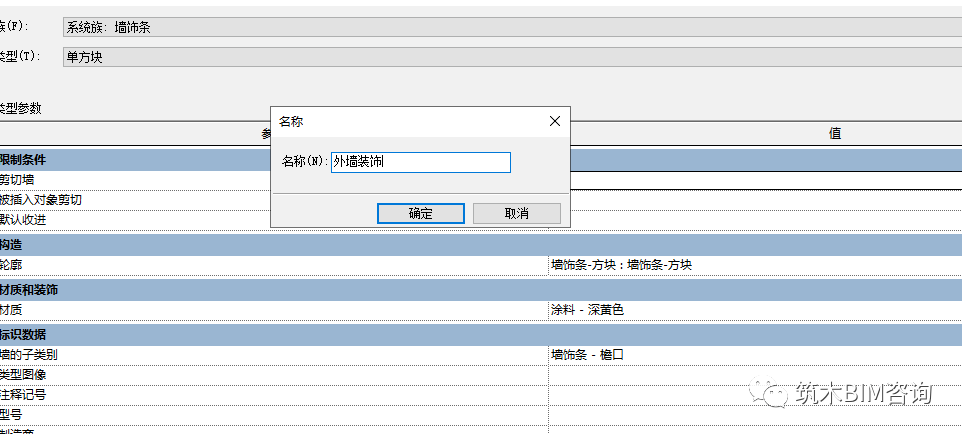
Task: Click the 名称 text input field
Action: 420,162
